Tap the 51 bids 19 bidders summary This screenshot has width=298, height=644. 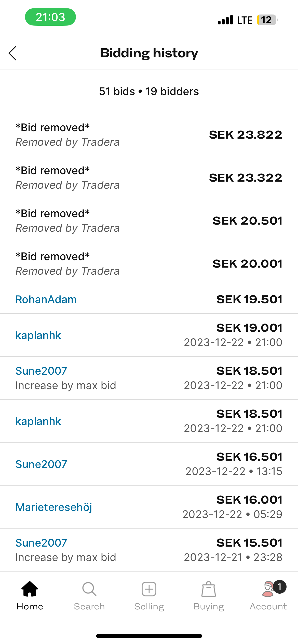[149, 91]
